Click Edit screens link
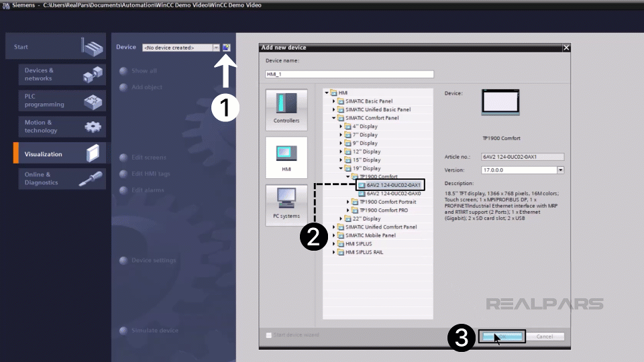644x362 pixels. [x=149, y=157]
